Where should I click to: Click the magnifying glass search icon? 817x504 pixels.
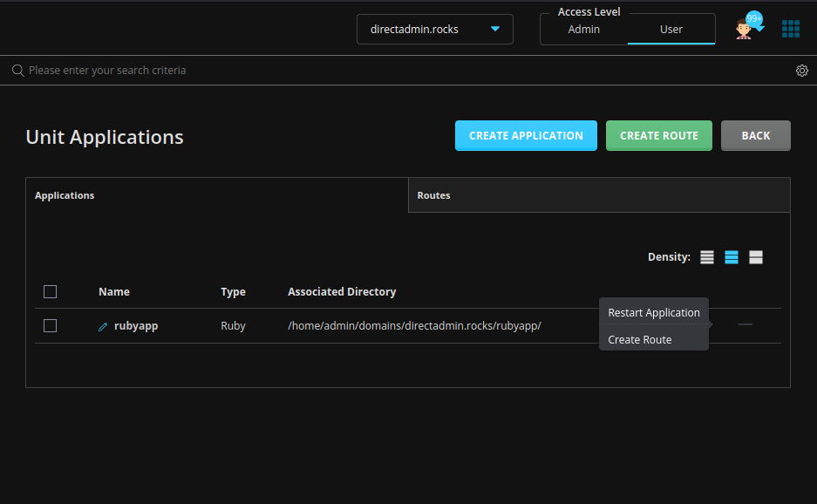tap(17, 71)
